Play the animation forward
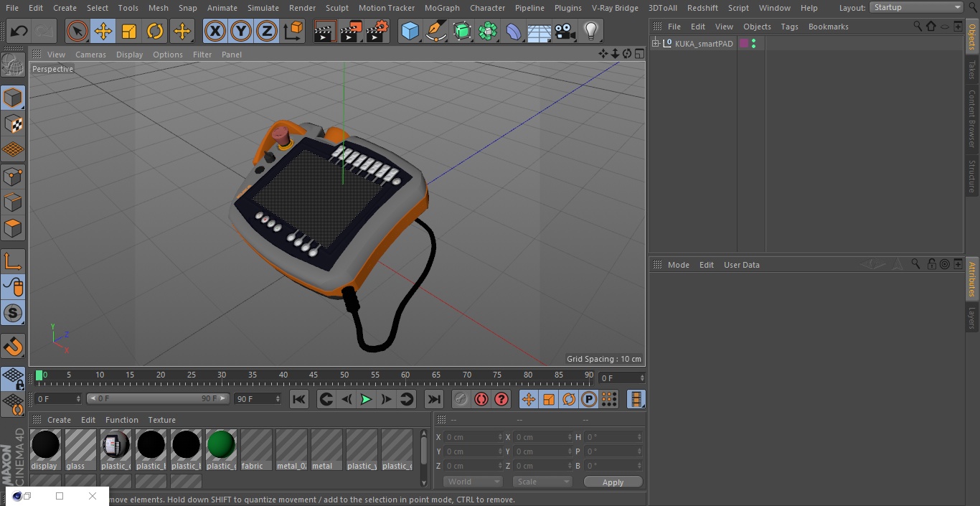This screenshot has width=980, height=506. [x=366, y=399]
